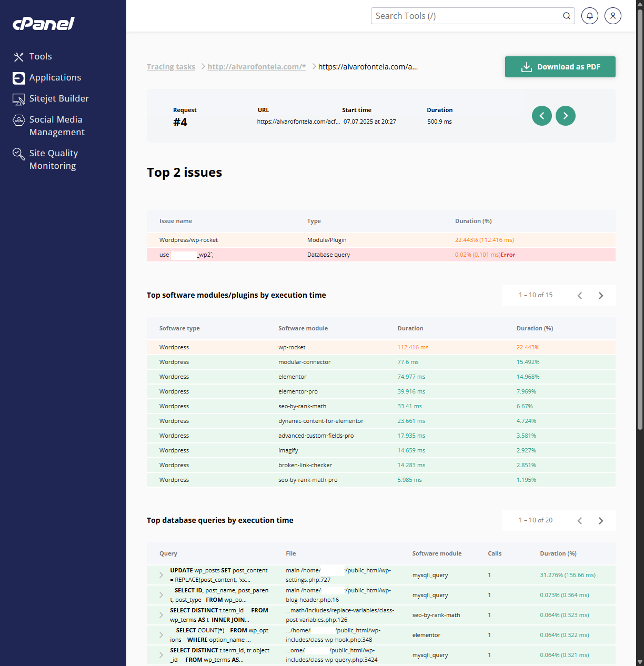Viewport: 644px width, 666px height.
Task: Open the Tracing tasks breadcrumb link
Action: coord(171,67)
